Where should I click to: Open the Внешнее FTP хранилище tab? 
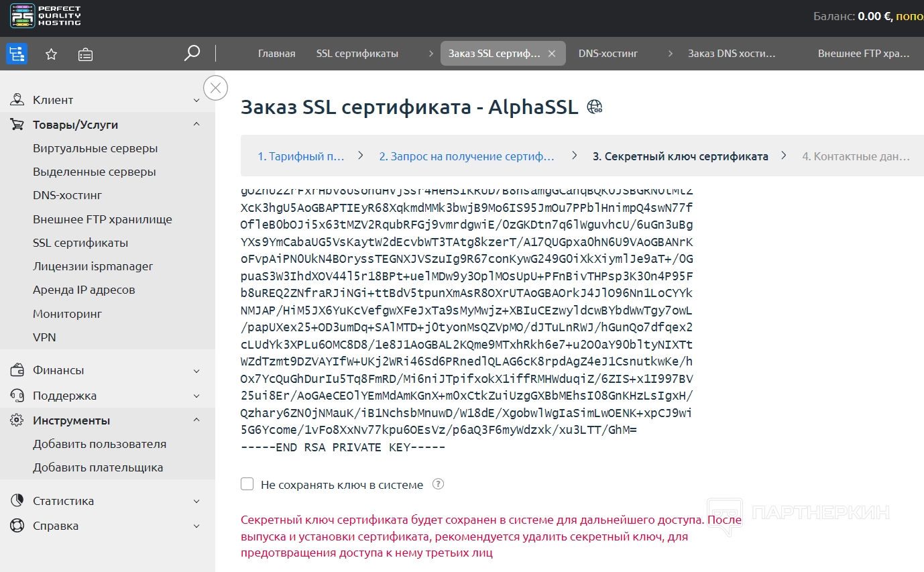[864, 54]
